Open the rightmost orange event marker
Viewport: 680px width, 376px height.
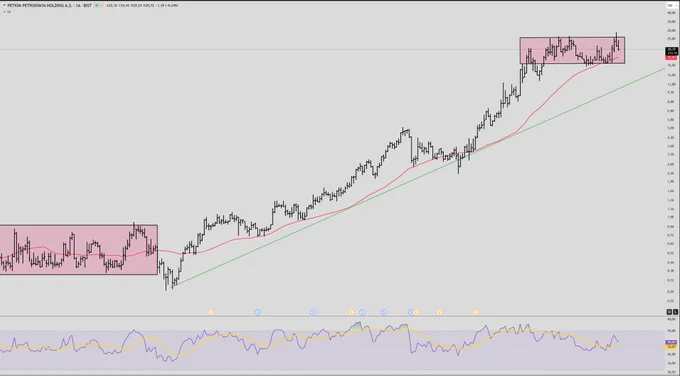coord(475,312)
